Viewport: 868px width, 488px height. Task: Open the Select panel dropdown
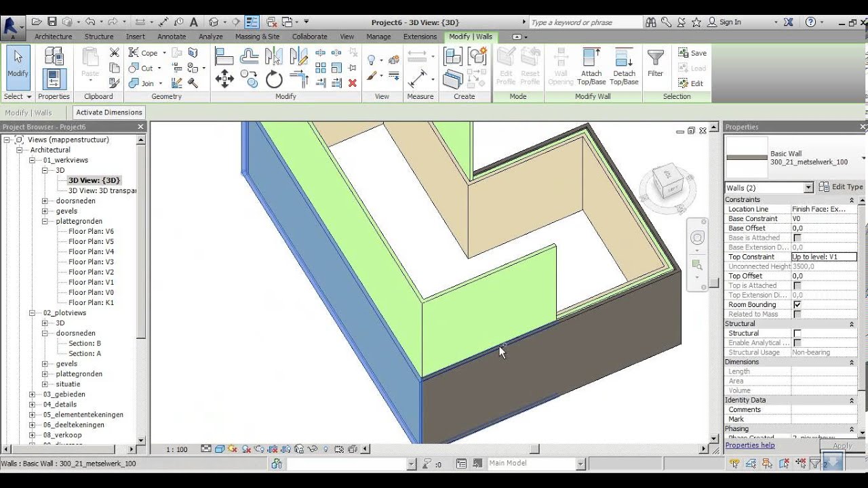pyautogui.click(x=18, y=96)
